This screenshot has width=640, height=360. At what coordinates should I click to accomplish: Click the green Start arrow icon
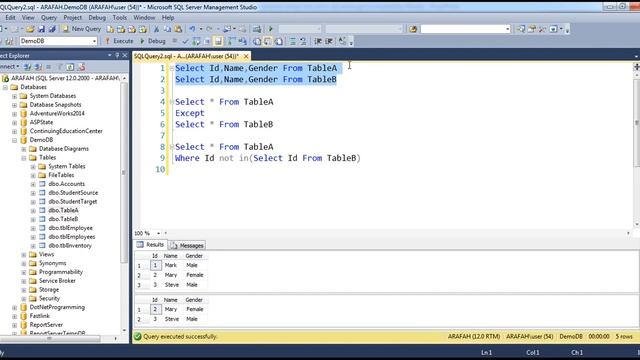click(270, 29)
